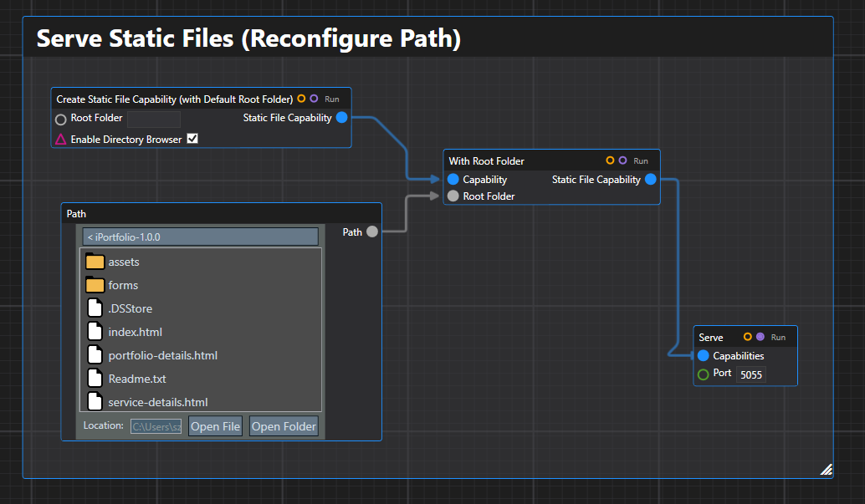Screen dimensions: 865x504
Task: Click the Port value field showing 5055
Action: coord(750,374)
